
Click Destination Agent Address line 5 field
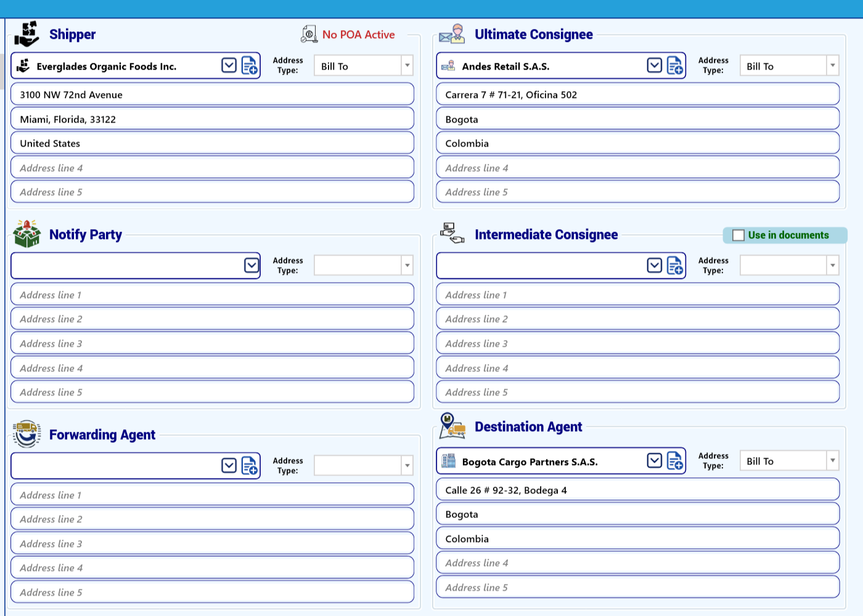(x=638, y=587)
